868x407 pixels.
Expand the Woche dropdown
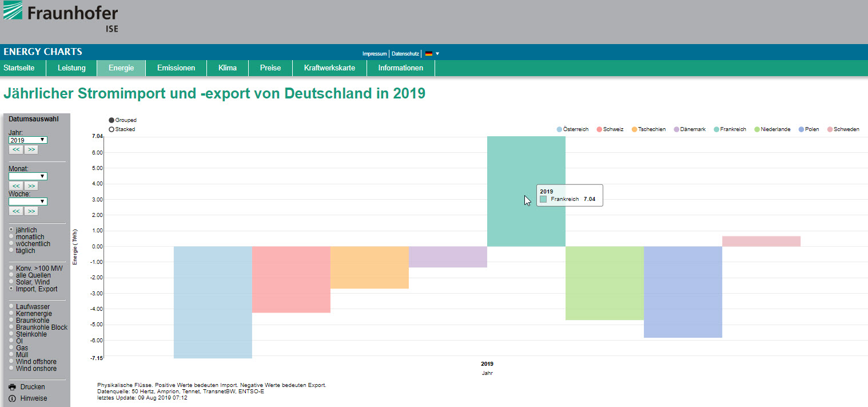(27, 201)
